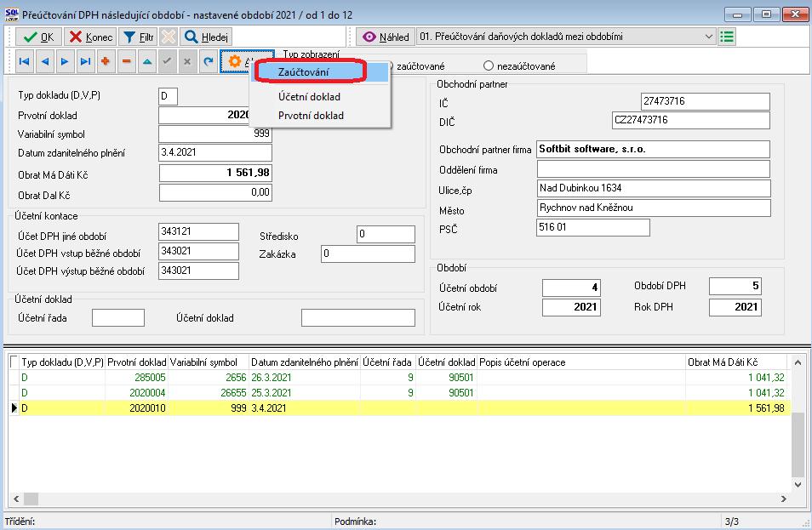The height and width of the screenshot is (530, 812).
Task: Click Období DPH field
Action: click(x=735, y=286)
